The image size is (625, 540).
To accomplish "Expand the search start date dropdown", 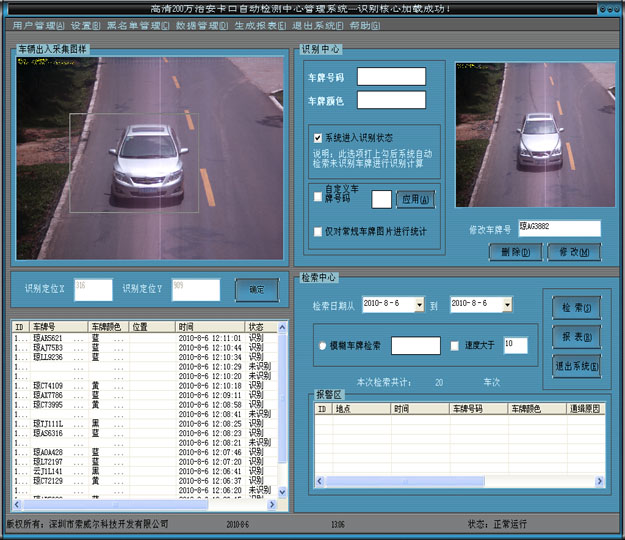I will click(419, 304).
